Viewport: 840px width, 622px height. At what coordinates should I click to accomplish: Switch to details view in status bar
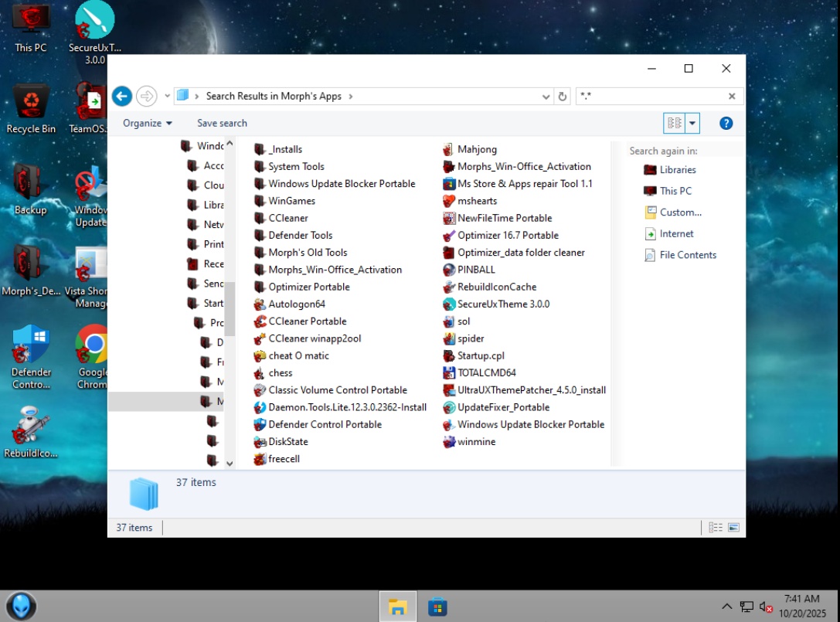click(x=716, y=528)
